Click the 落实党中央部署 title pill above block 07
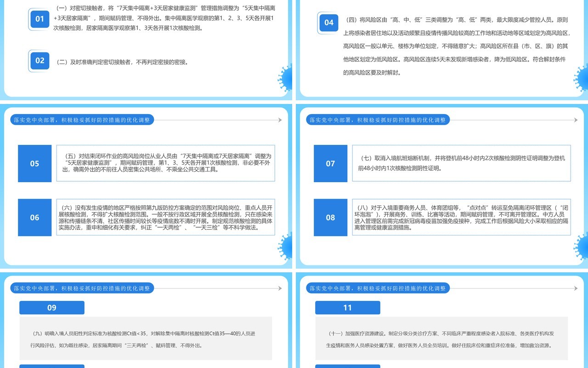The image size is (588, 368). point(378,120)
